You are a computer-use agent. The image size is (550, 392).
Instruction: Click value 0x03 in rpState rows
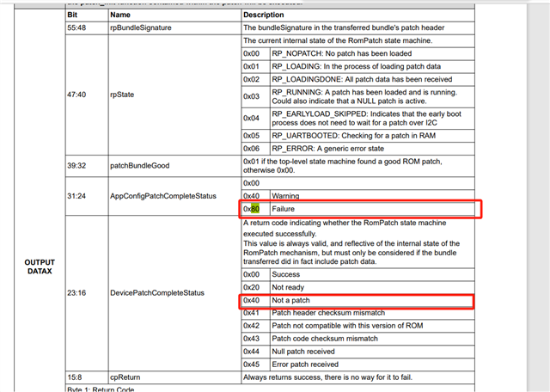pyautogui.click(x=252, y=96)
